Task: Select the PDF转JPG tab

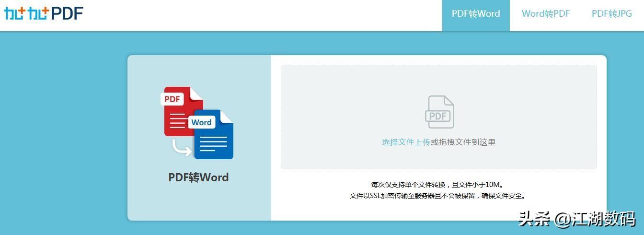Action: (611, 14)
